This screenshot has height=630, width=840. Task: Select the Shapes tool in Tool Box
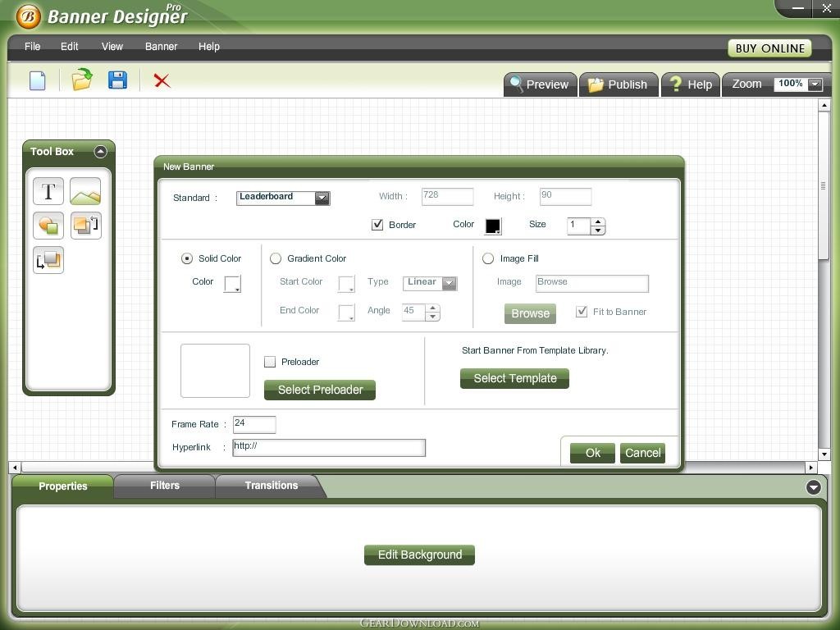48,226
